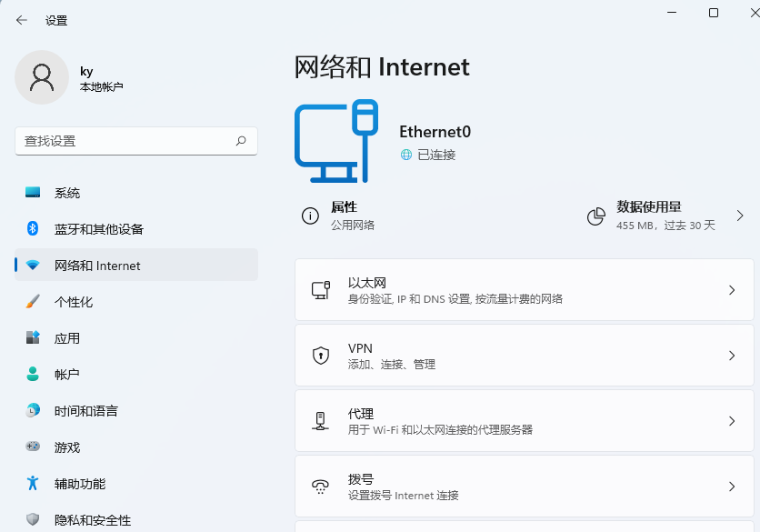The width and height of the screenshot is (760, 532).
Task: Open 数据使用量 details chevron
Action: 740,216
